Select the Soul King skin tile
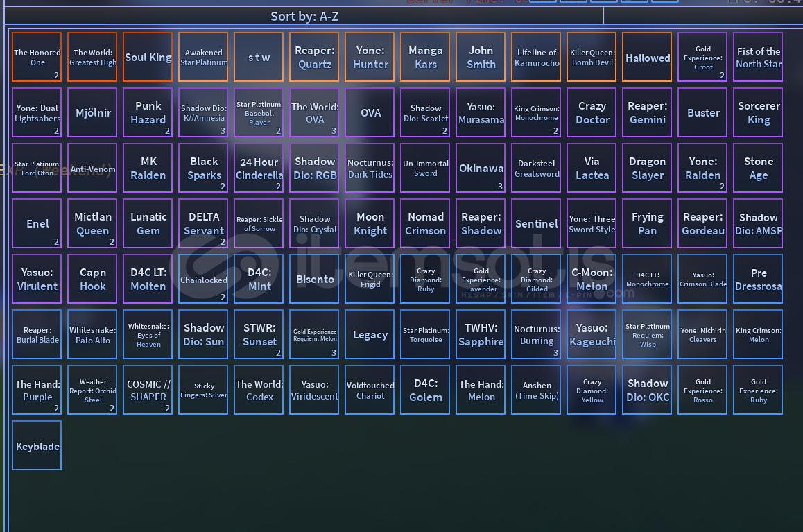This screenshot has width=803, height=532. click(x=148, y=57)
